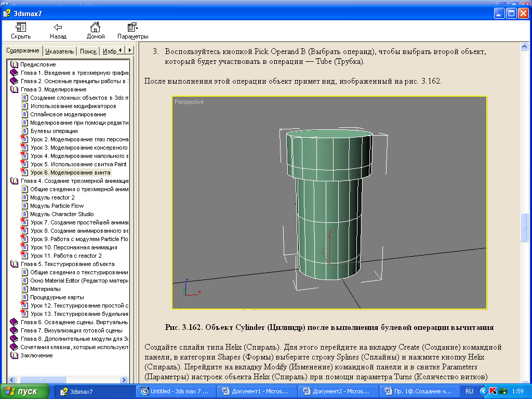Click the page icon of Урок 4
The image size is (532, 399).
[x=24, y=156]
